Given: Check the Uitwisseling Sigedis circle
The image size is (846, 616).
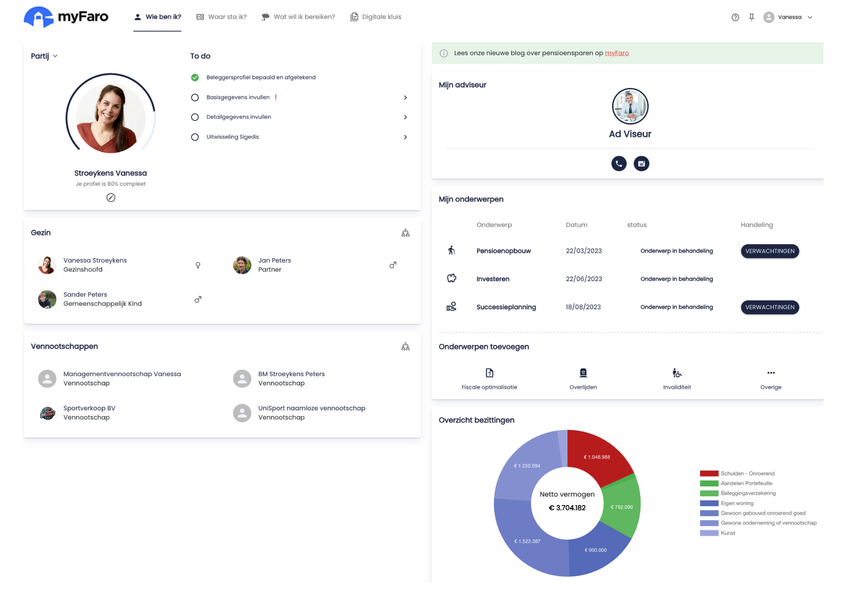Looking at the screenshot, I should click(195, 137).
